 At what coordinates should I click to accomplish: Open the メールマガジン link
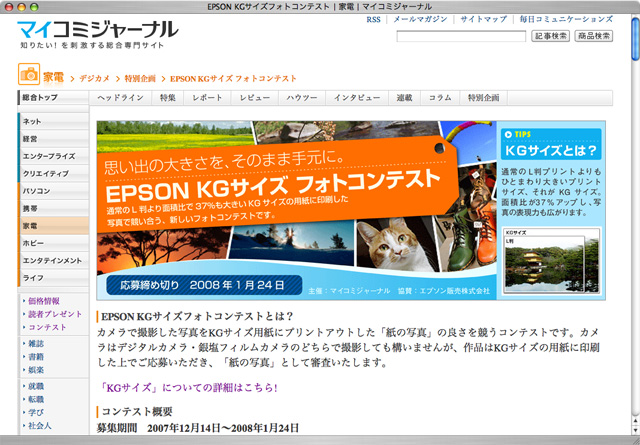click(420, 20)
